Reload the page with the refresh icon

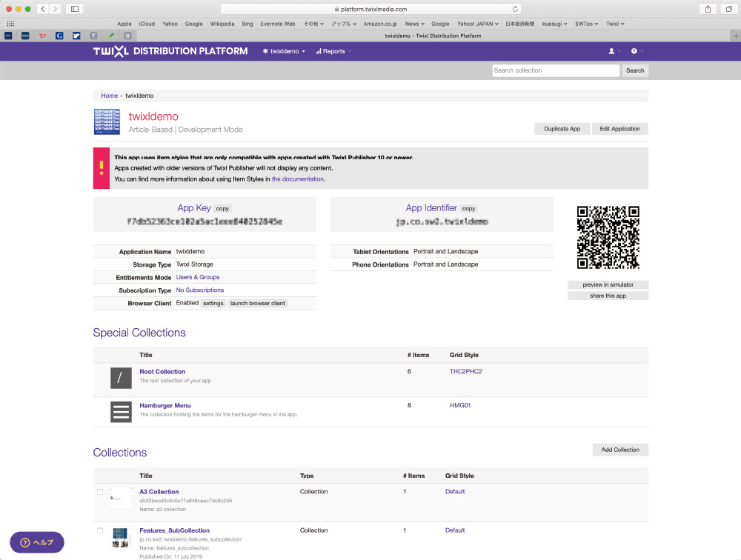click(515, 9)
